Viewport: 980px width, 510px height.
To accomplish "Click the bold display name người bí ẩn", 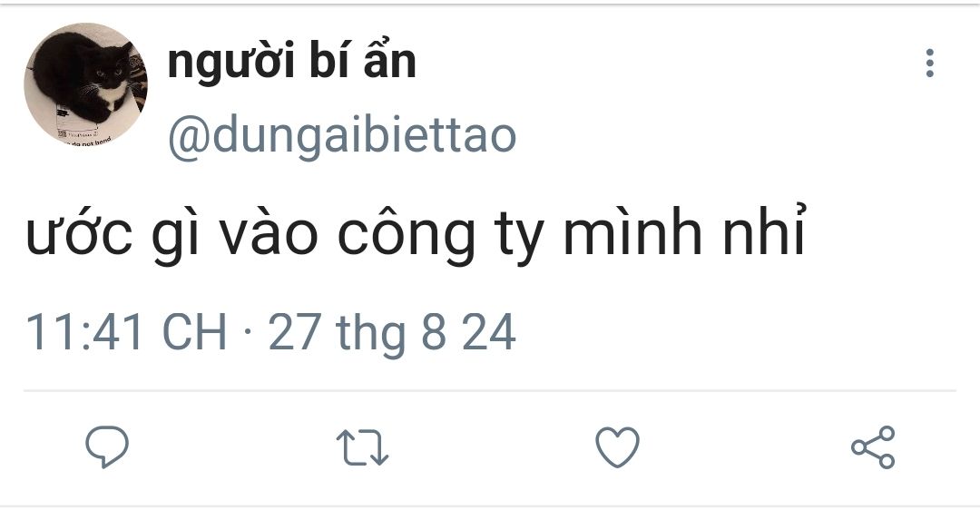I will (292, 63).
